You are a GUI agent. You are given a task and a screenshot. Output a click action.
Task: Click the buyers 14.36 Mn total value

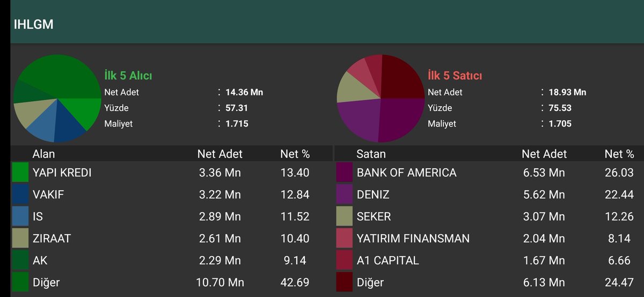tap(244, 92)
